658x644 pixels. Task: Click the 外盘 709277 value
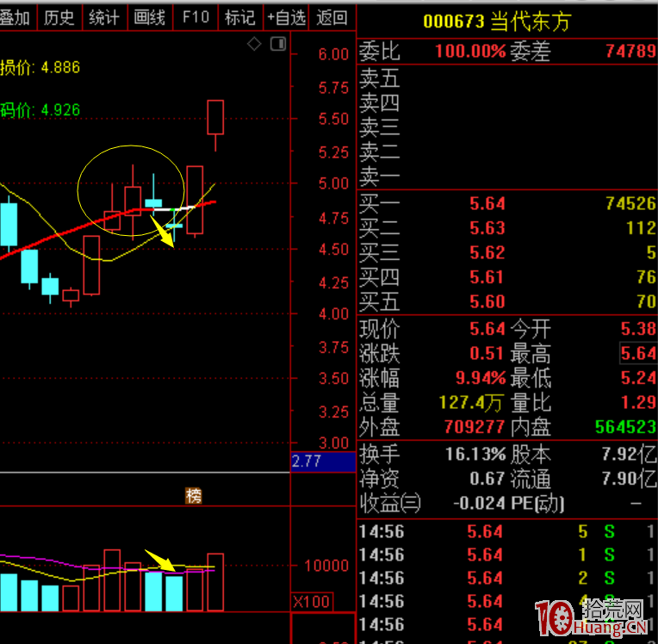[x=475, y=427]
